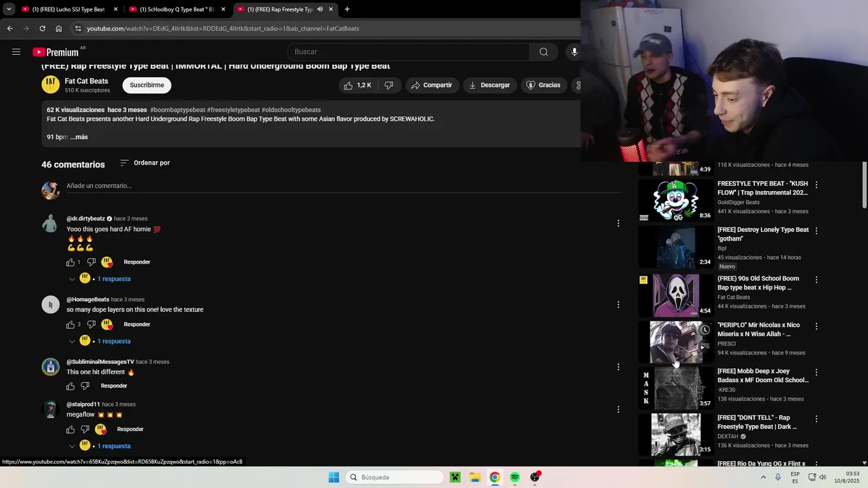Open options menu for @staiprod11 comment
Screen dimensions: 868x488
coord(618,409)
